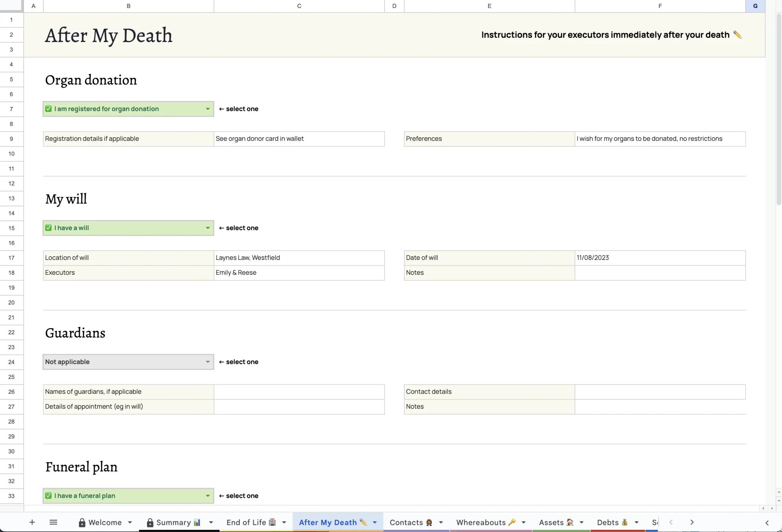Select column G header

[x=755, y=6]
